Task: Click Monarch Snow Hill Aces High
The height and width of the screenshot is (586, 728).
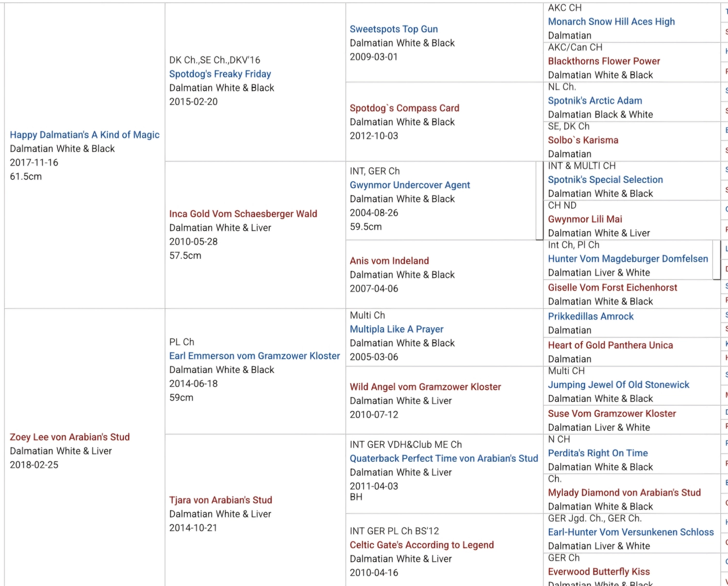Action: 611,21
